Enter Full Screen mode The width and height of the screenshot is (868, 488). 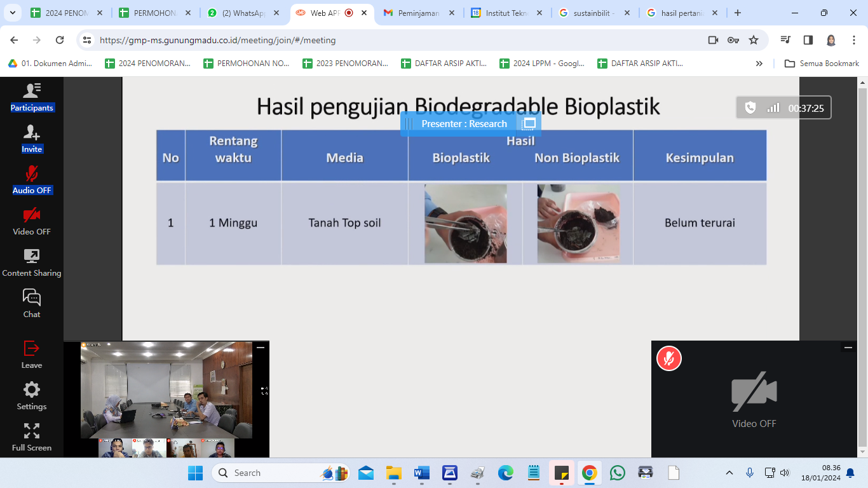pyautogui.click(x=32, y=437)
